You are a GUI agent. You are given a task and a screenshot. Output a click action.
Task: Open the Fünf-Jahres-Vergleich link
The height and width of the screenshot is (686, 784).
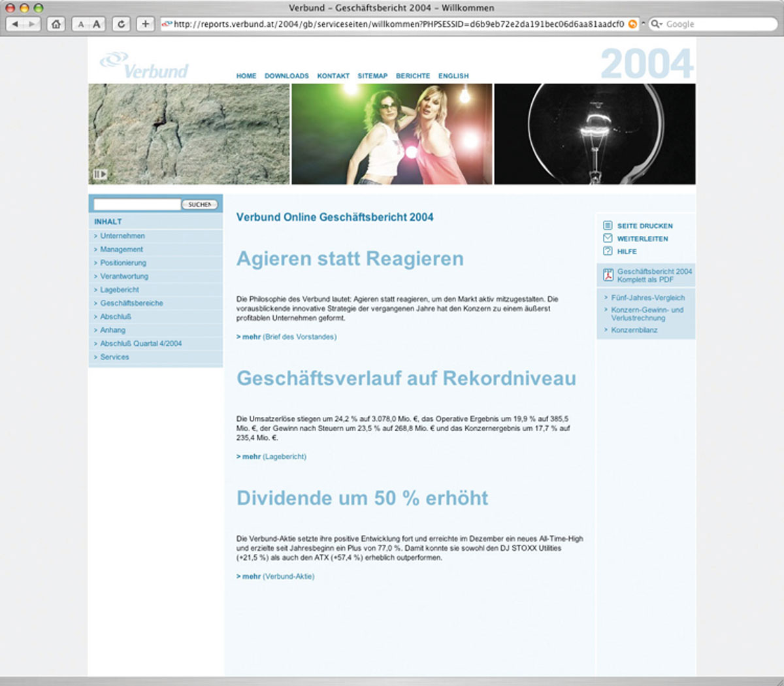click(647, 298)
